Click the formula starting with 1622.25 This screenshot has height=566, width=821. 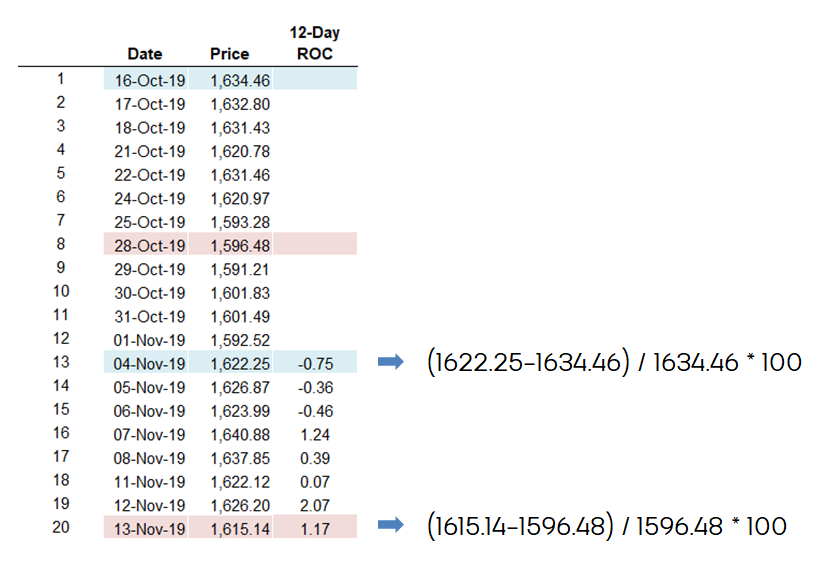(x=614, y=362)
